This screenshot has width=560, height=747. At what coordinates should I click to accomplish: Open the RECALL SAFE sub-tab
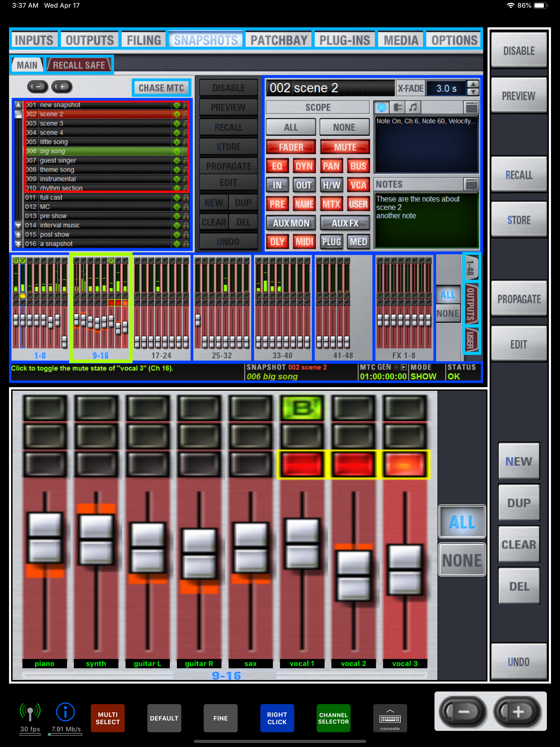tap(79, 65)
